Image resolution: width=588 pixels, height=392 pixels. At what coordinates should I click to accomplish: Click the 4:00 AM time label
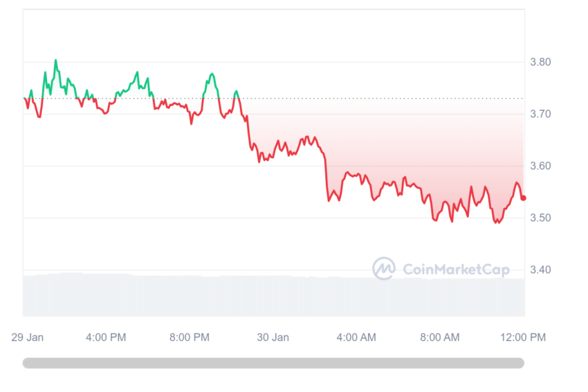click(x=356, y=337)
